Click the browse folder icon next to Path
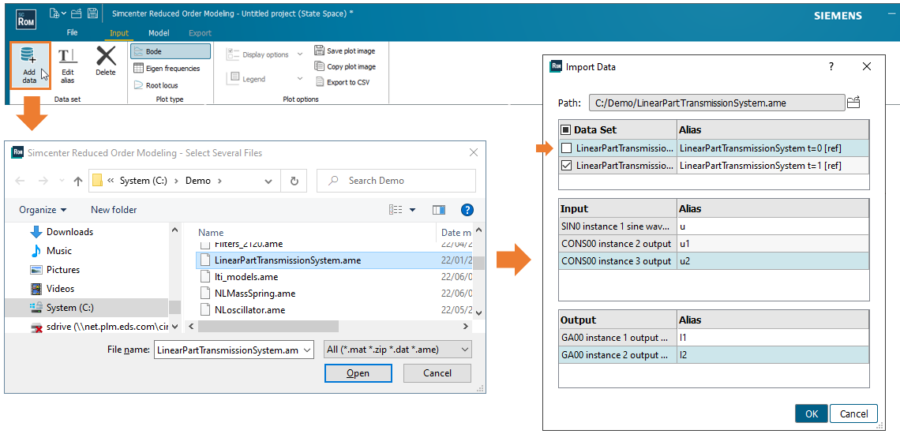Viewport: 900px width, 434px height. (855, 103)
